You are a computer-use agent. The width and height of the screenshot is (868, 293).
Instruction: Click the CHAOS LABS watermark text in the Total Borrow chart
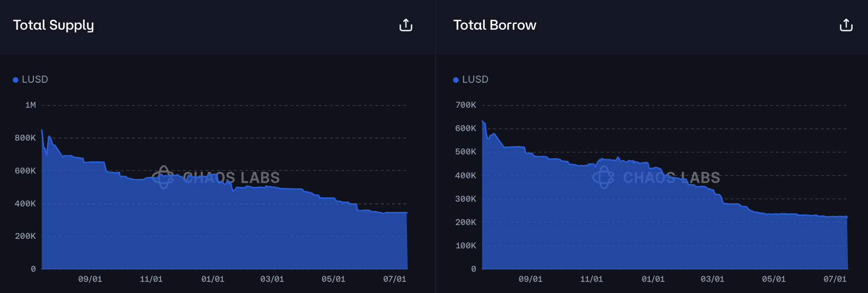(x=672, y=178)
